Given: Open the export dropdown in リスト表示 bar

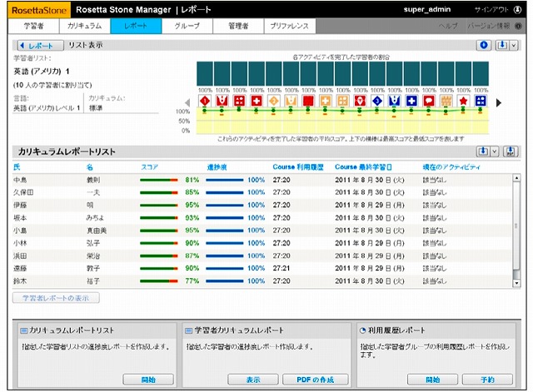Looking at the screenshot, I should [514, 45].
